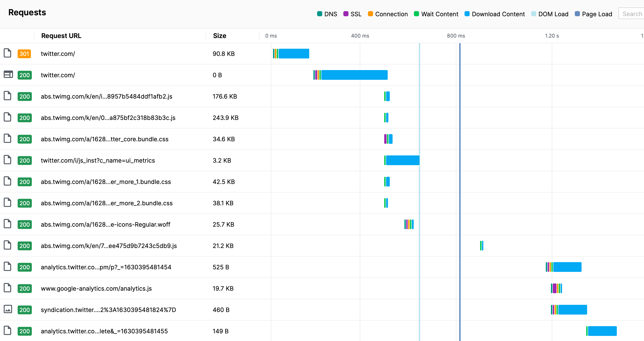Viewport: 644px width, 341px height.
Task: Click the 200 badge on the syndication.twitter row
Action: click(25, 310)
